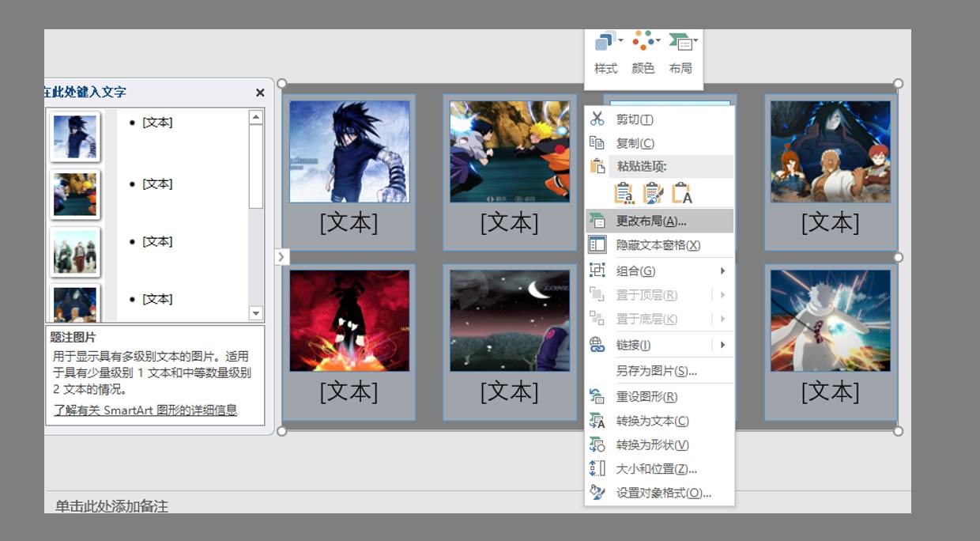Collapse text pane using side arrow tab

coord(282,257)
